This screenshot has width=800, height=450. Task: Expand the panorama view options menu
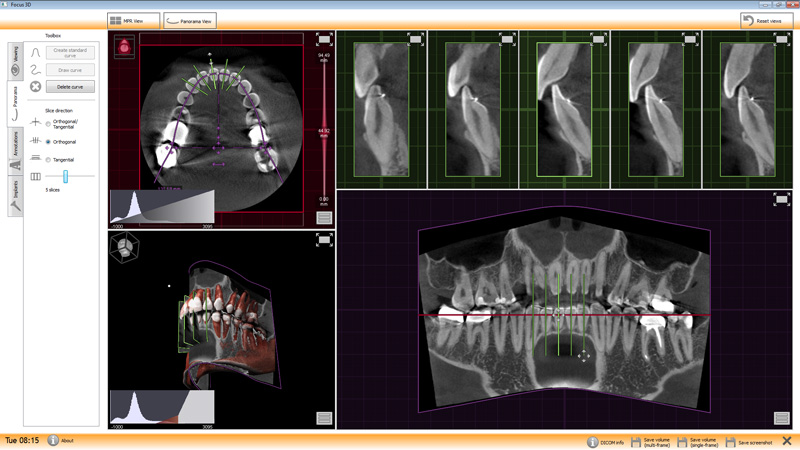781,418
